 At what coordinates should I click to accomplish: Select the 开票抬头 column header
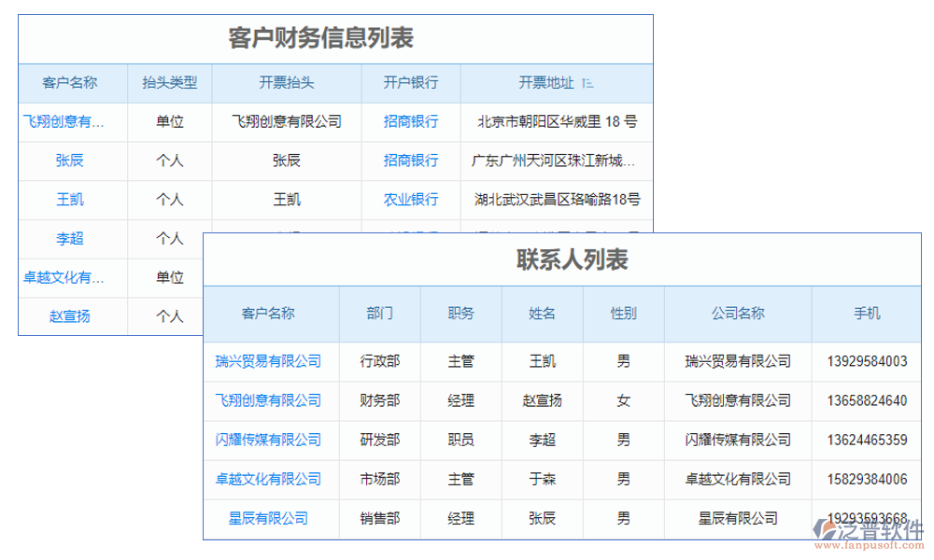click(287, 83)
